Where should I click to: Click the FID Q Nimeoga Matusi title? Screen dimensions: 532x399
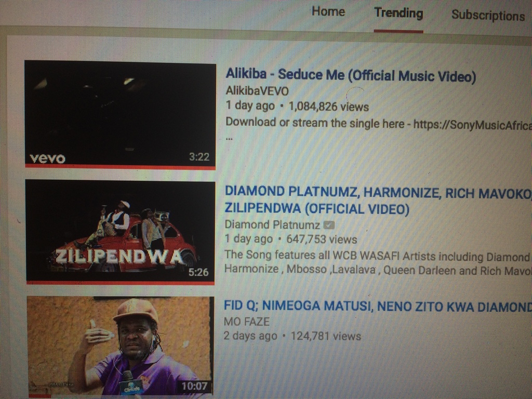(377, 307)
